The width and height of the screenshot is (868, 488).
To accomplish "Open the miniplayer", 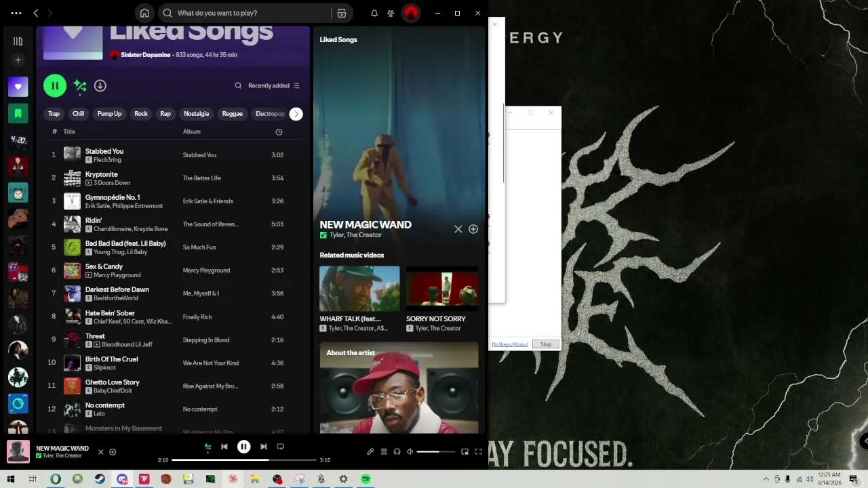I will coord(465,451).
